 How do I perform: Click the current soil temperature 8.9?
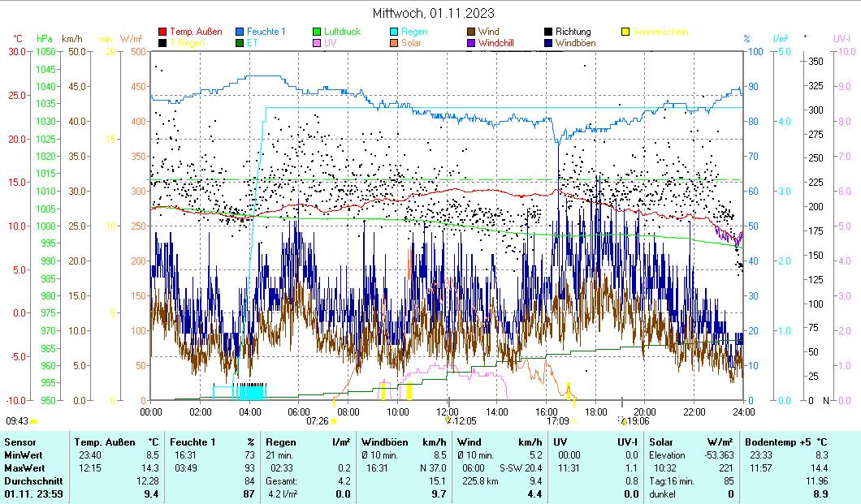(x=820, y=494)
